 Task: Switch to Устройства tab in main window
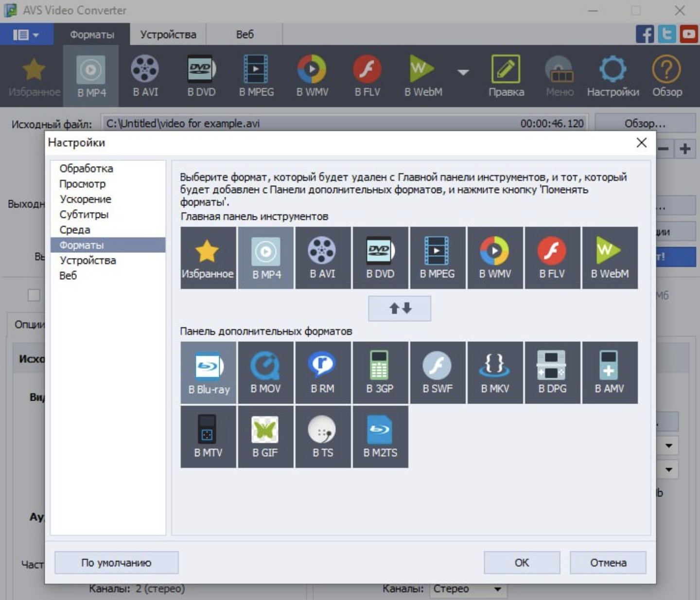point(168,35)
